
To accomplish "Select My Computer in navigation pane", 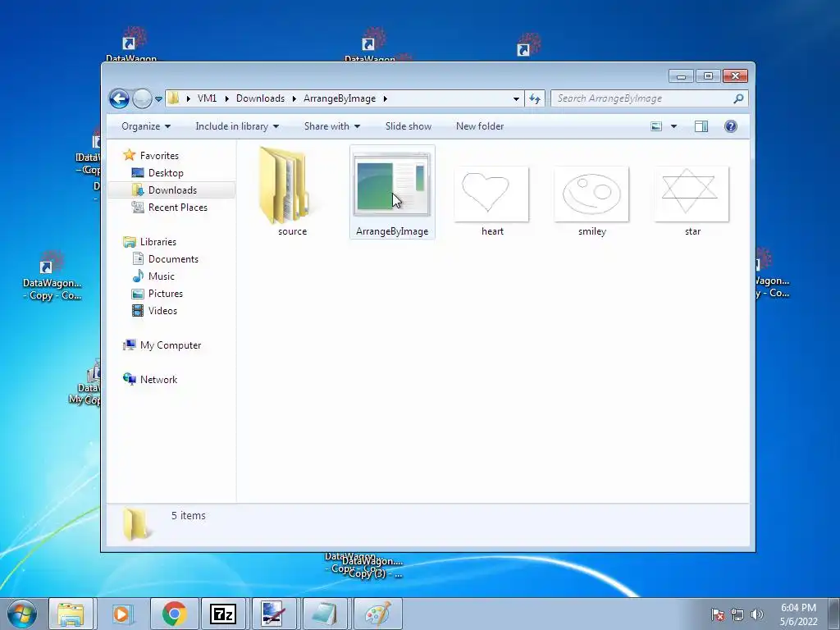I will [171, 345].
